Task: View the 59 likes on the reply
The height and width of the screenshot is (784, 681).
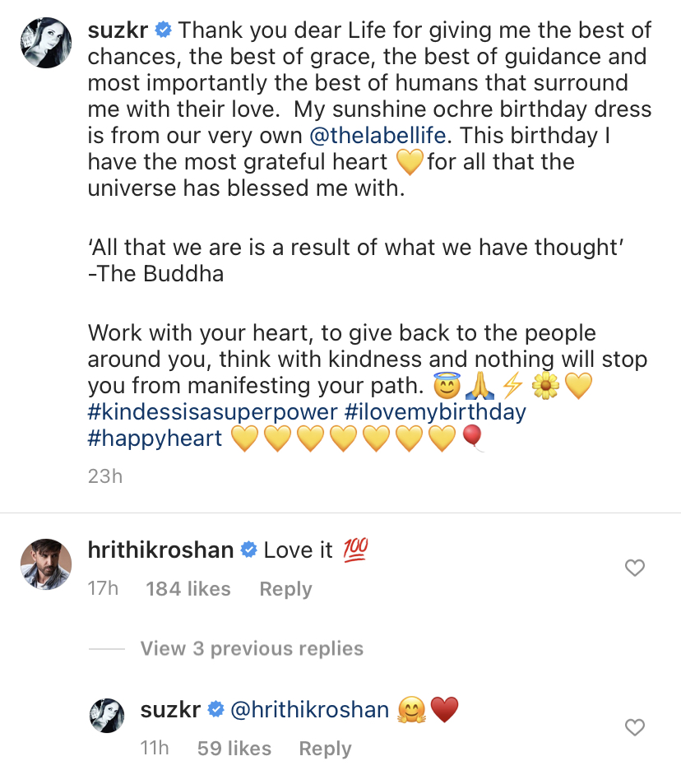Action: click(234, 749)
